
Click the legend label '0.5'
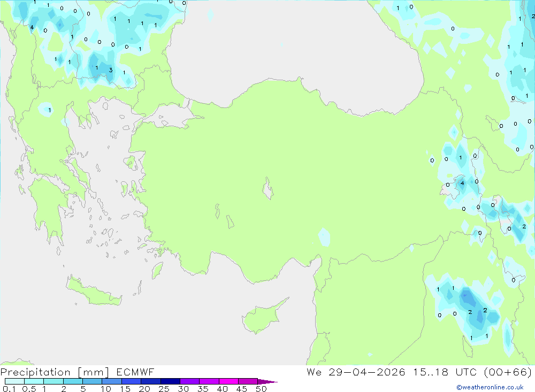coord(29,389)
